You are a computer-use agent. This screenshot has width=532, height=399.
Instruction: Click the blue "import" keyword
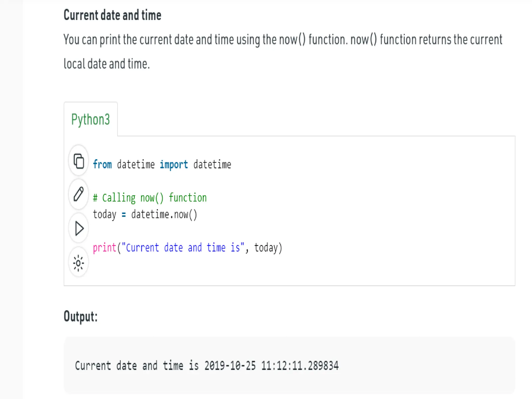pos(174,165)
